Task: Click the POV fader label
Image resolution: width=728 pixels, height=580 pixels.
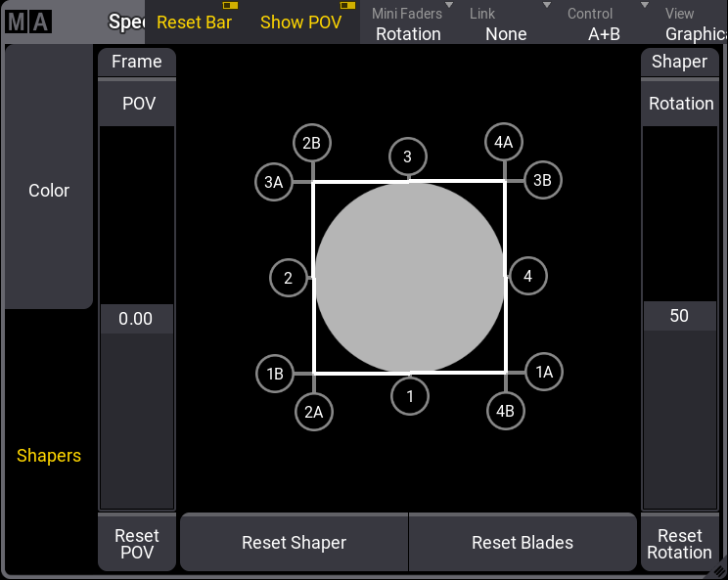Action: tap(137, 103)
